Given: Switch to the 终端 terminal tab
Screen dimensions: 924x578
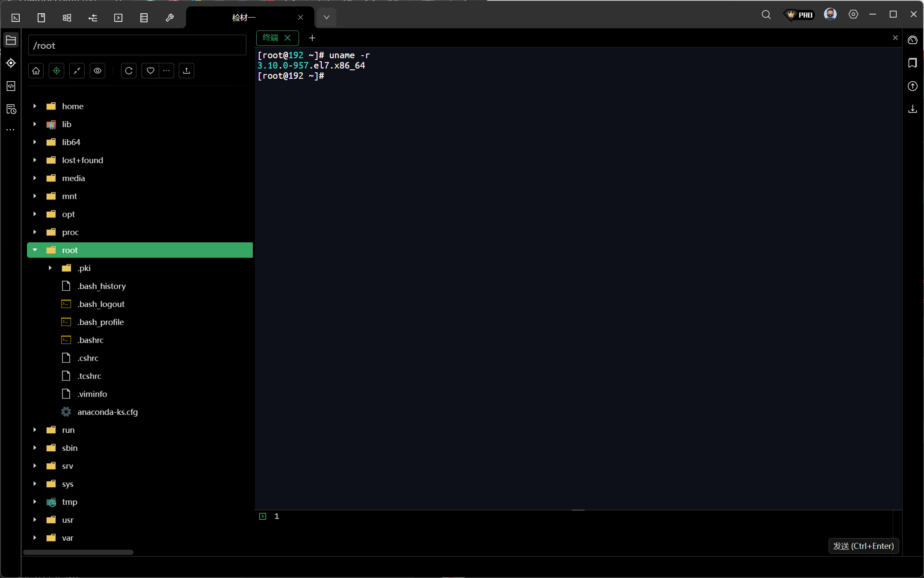Looking at the screenshot, I should (270, 38).
